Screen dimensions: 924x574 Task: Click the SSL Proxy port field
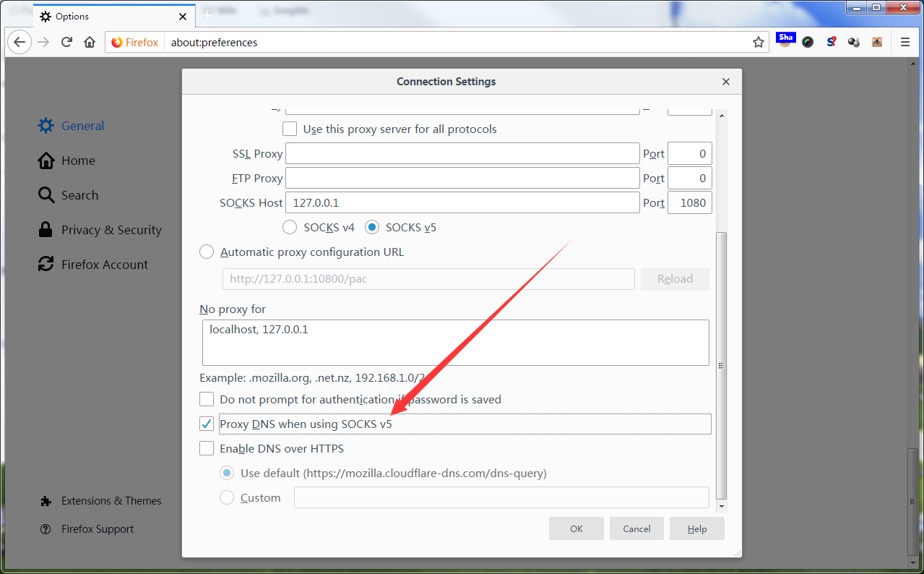tap(690, 153)
